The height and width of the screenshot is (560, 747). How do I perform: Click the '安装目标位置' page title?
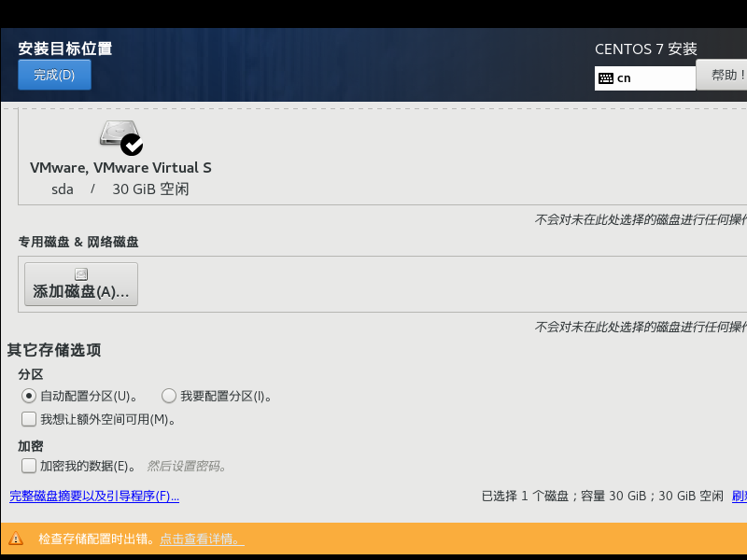(x=65, y=49)
